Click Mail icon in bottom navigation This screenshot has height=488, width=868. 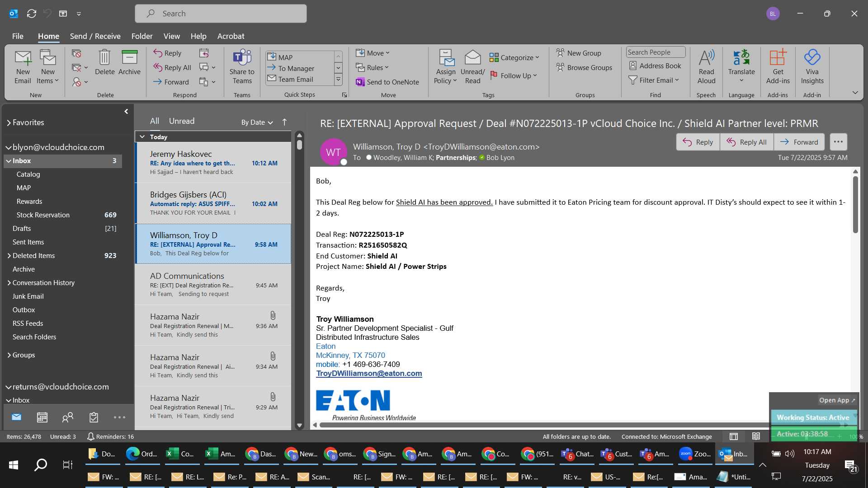coord(16,418)
